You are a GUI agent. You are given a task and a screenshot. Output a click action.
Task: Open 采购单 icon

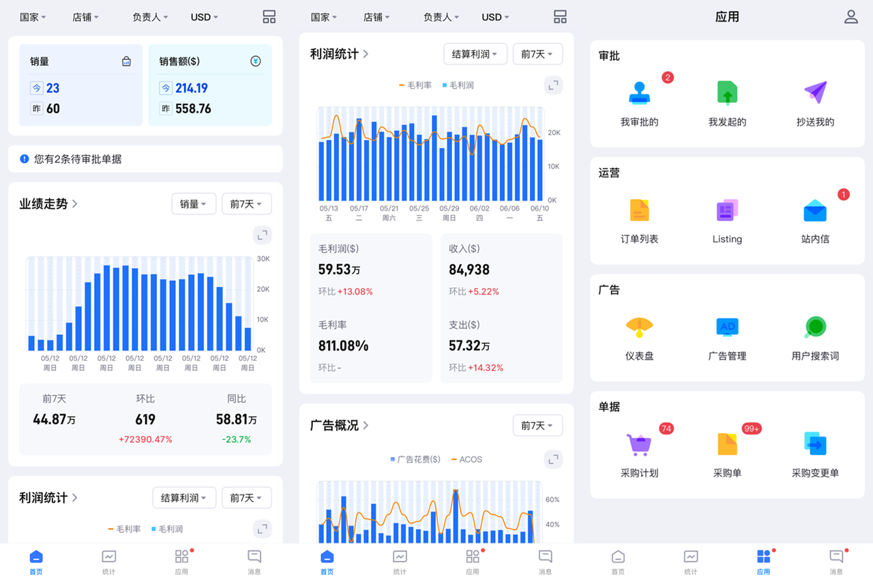point(727,444)
